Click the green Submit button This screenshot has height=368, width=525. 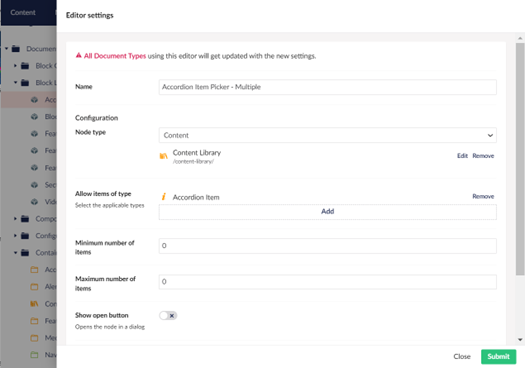tap(499, 357)
